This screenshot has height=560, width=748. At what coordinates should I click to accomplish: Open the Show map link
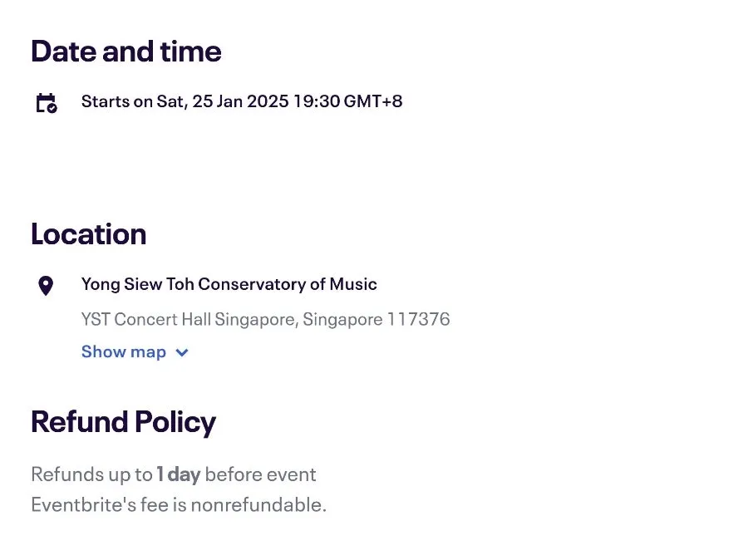coord(124,351)
